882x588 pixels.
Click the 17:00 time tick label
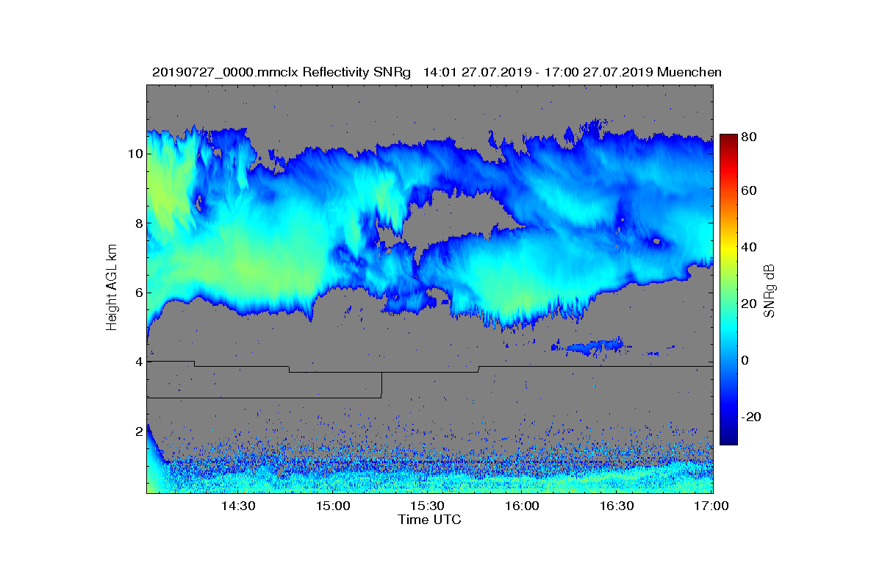point(711,506)
